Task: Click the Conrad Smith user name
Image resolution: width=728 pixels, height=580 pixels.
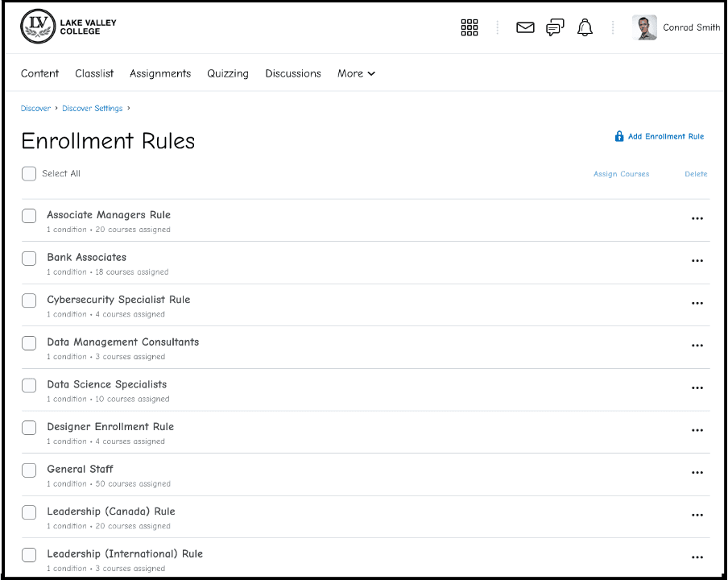Action: click(691, 27)
